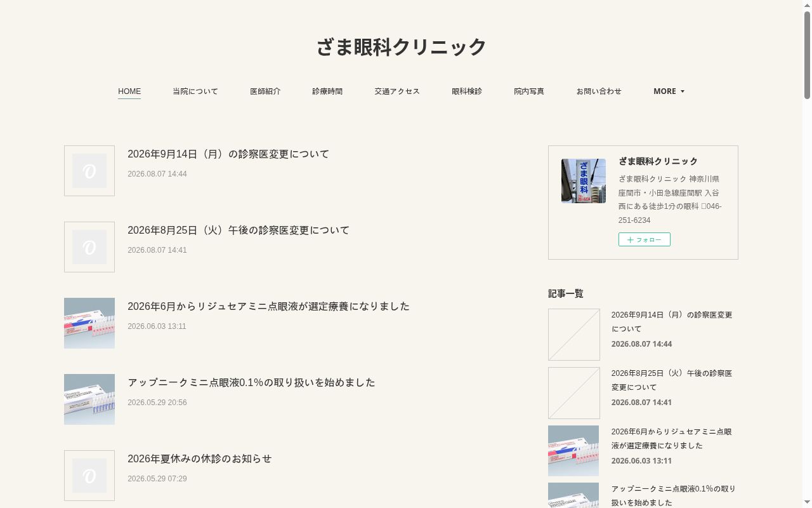Click the clinic signboard profile photo
Viewport: 812px width, 508px height.
(x=584, y=181)
